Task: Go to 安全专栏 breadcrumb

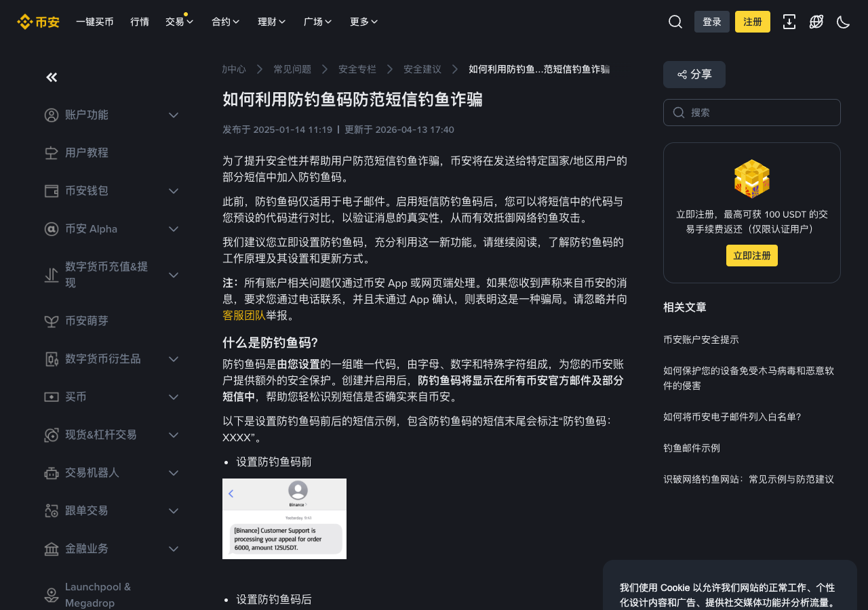Action: tap(357, 69)
